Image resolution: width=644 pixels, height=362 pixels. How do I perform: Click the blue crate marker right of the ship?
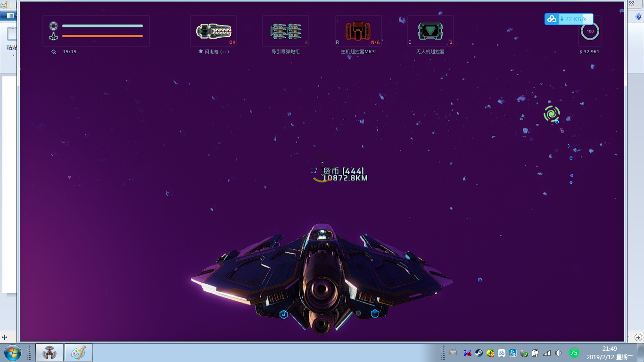coord(479,280)
